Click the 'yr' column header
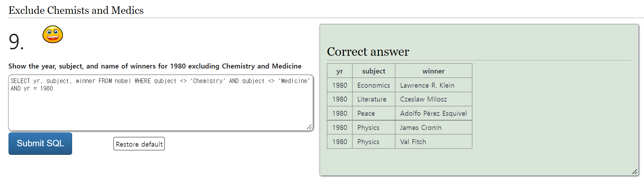The width and height of the screenshot is (644, 180). coord(340,71)
